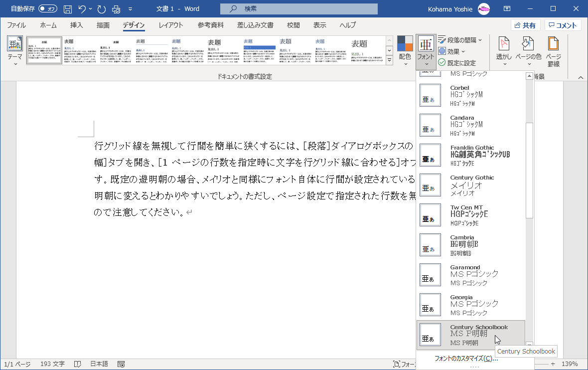Choose the Georgia MS Pゴシック font set

pos(470,305)
